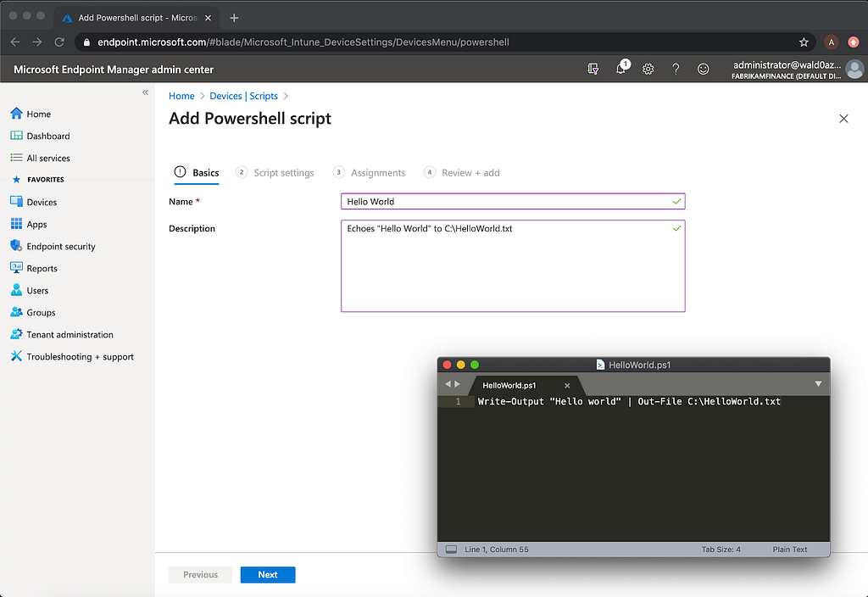The width and height of the screenshot is (868, 597).
Task: Open the Tab Size: 4 selector
Action: pos(721,550)
